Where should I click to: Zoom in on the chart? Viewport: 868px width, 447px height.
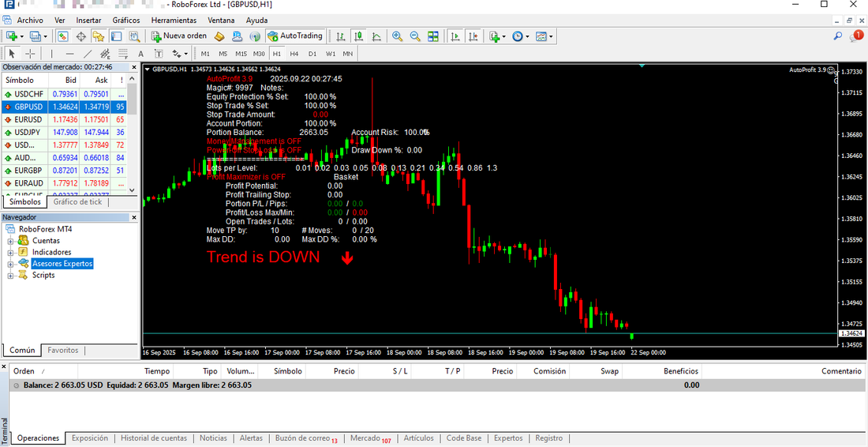pos(397,36)
